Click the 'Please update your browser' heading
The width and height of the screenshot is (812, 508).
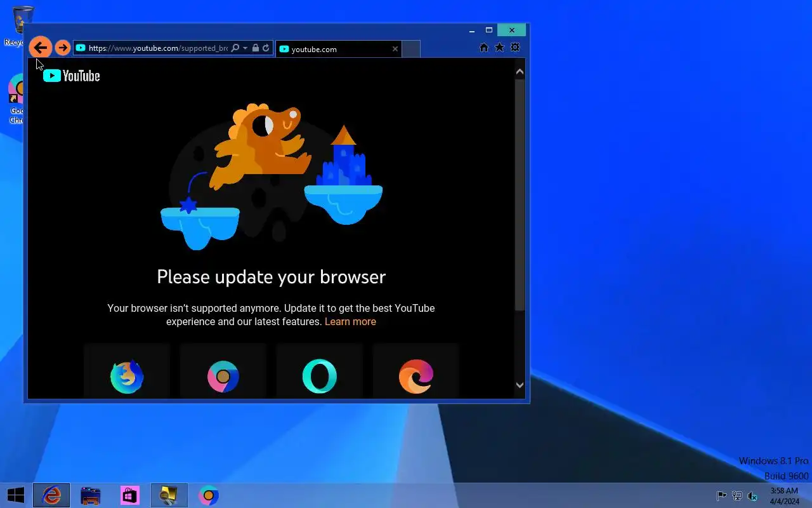[272, 277]
